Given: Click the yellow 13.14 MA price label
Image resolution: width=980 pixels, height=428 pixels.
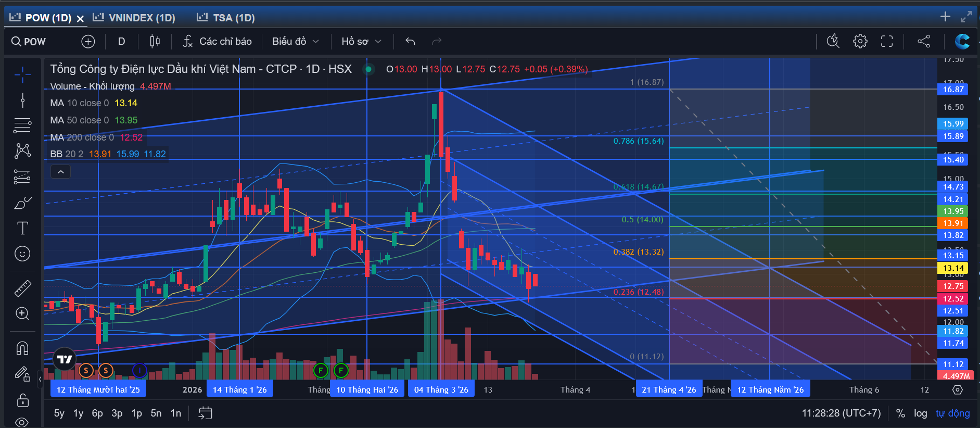Looking at the screenshot, I should [x=953, y=268].
